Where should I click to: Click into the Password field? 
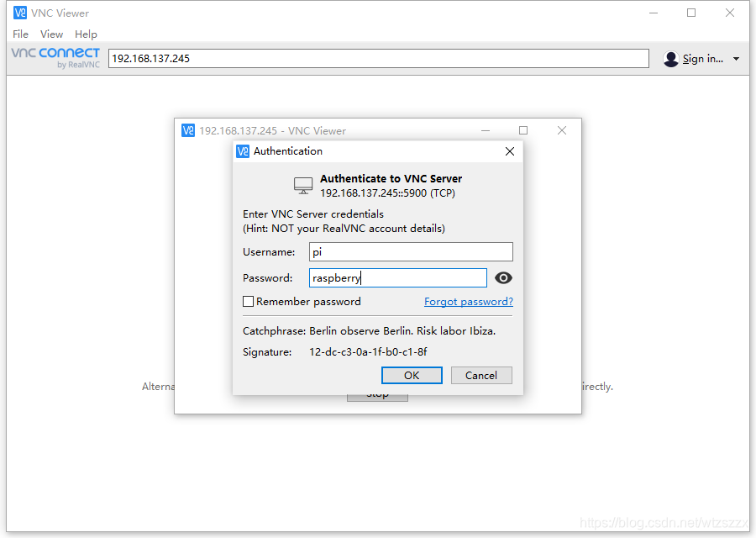(398, 278)
